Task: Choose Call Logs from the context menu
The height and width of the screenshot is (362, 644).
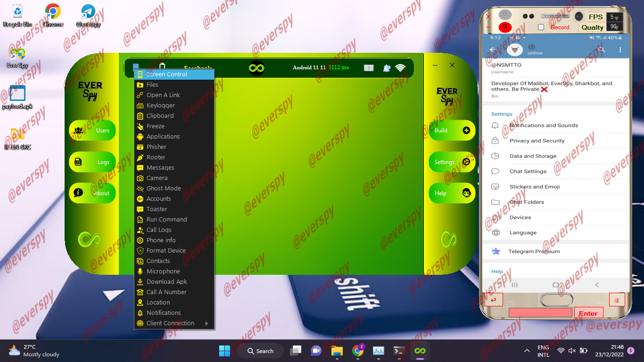Action: 174,230
